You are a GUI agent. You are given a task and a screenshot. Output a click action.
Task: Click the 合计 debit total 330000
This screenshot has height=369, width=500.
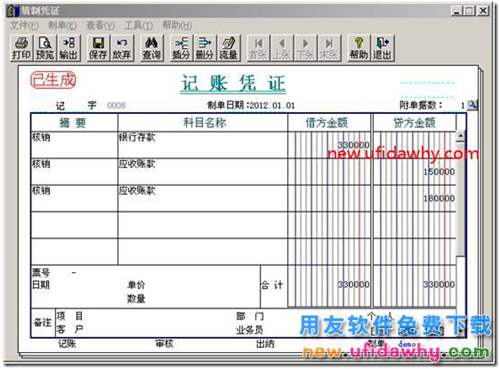pos(353,284)
